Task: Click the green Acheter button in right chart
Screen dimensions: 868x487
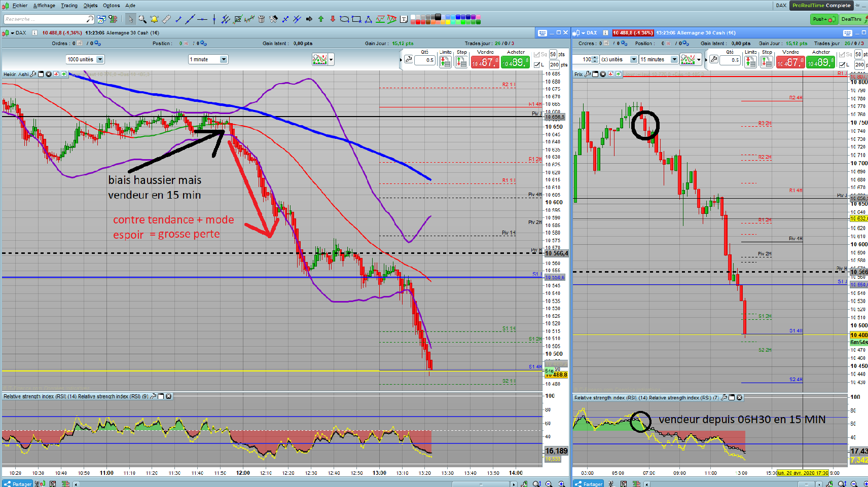Action: point(821,62)
